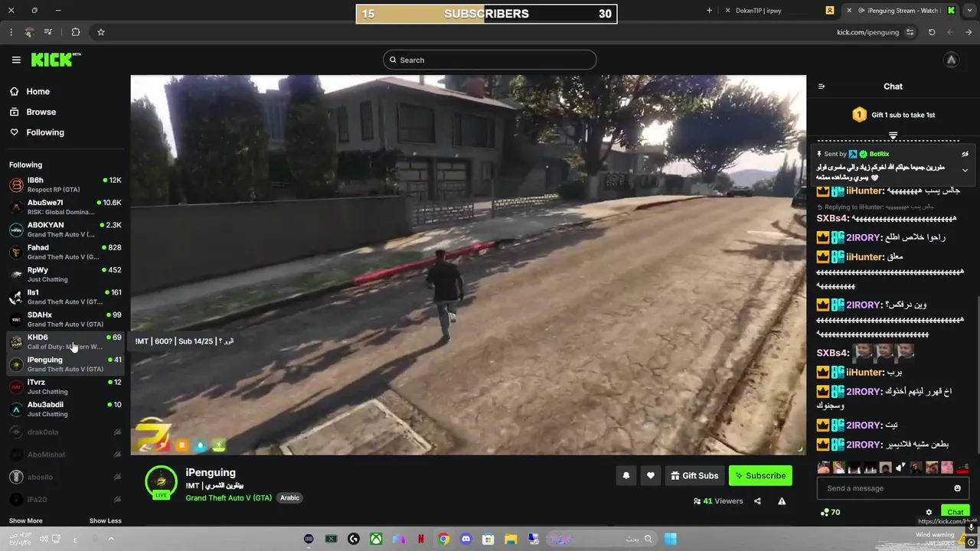Click the 70 channel points counter

click(830, 512)
